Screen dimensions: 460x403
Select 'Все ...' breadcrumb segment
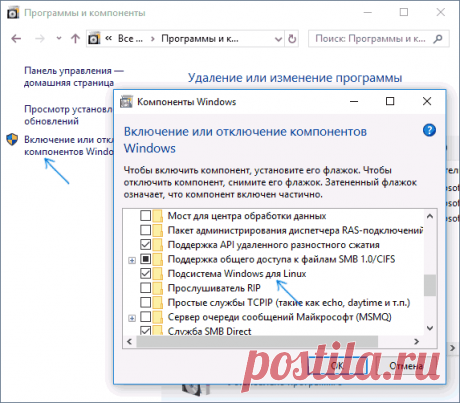coord(130,39)
